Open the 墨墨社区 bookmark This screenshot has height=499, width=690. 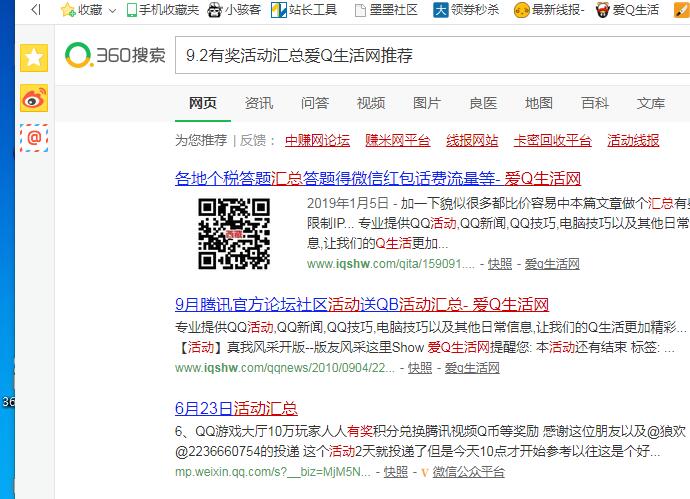pos(386,10)
